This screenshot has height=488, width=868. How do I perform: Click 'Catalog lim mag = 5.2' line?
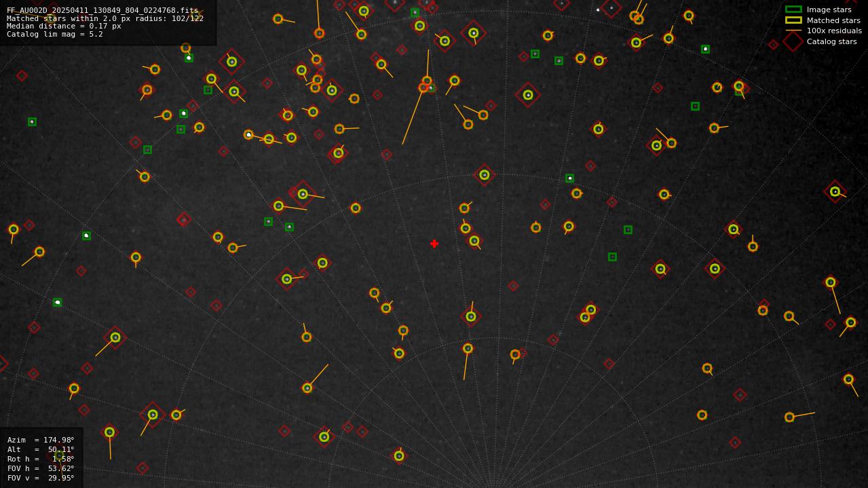click(x=55, y=34)
